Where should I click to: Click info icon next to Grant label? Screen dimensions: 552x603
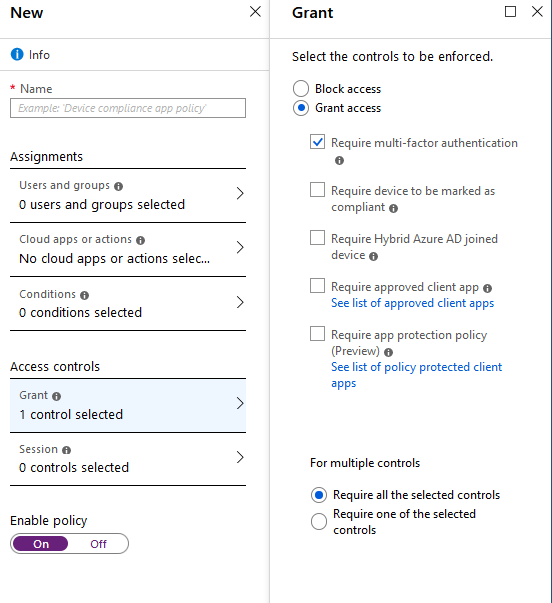[x=57, y=396]
